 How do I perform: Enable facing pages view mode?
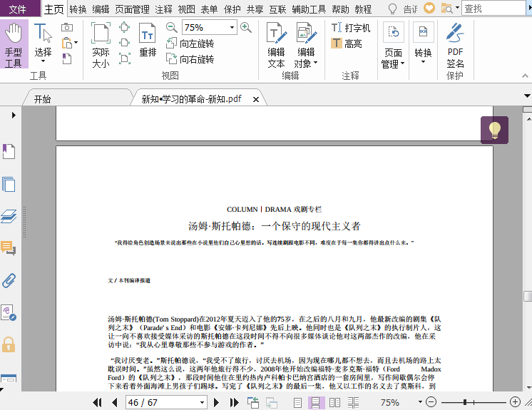[x=334, y=403]
